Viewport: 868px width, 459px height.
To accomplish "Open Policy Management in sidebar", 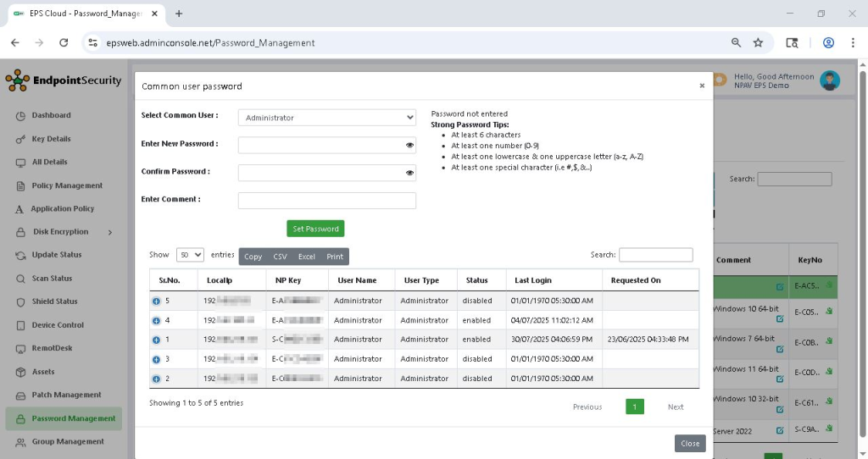I will pos(67,185).
